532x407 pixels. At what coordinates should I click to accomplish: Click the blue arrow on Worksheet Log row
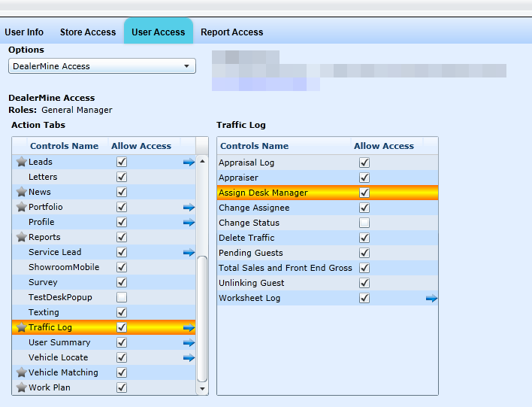(x=431, y=298)
